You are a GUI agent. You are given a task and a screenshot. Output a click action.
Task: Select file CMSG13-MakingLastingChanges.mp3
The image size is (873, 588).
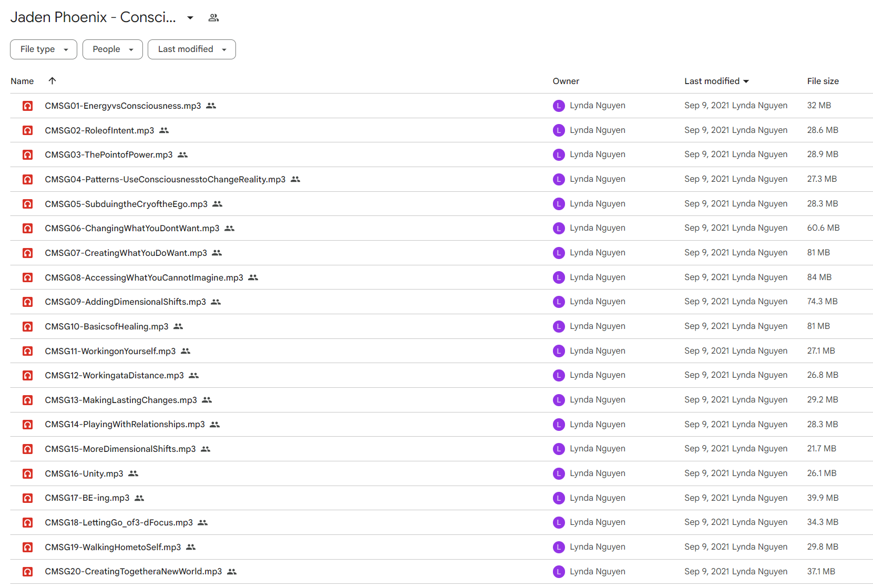point(121,400)
